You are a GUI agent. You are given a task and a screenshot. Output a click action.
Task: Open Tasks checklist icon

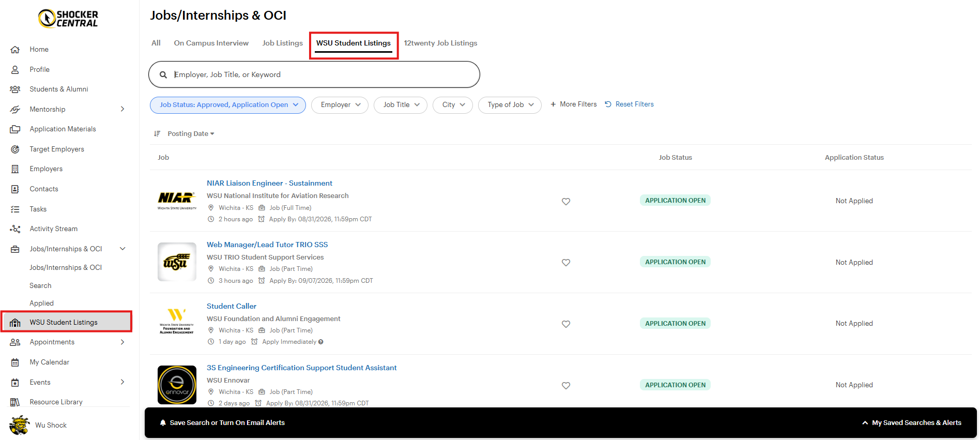[15, 209]
